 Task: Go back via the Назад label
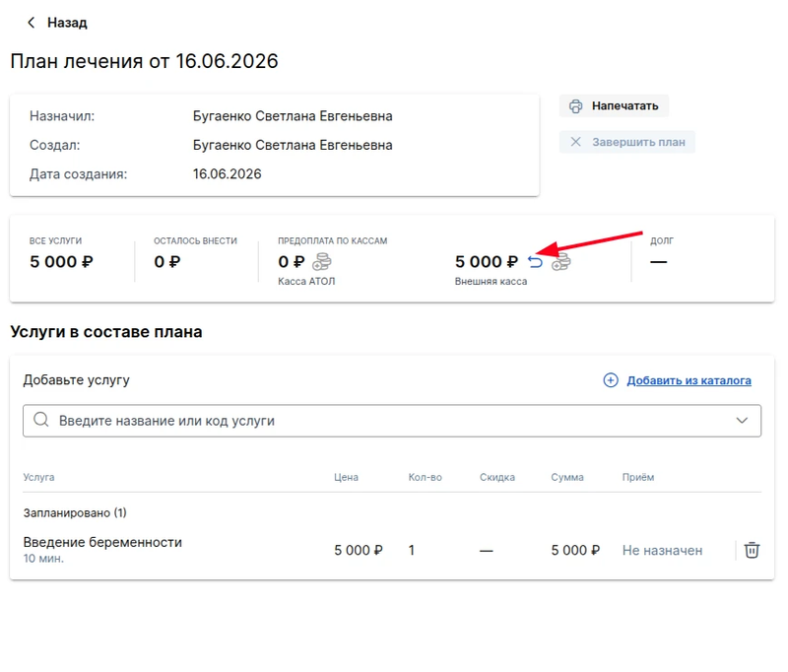tap(67, 23)
